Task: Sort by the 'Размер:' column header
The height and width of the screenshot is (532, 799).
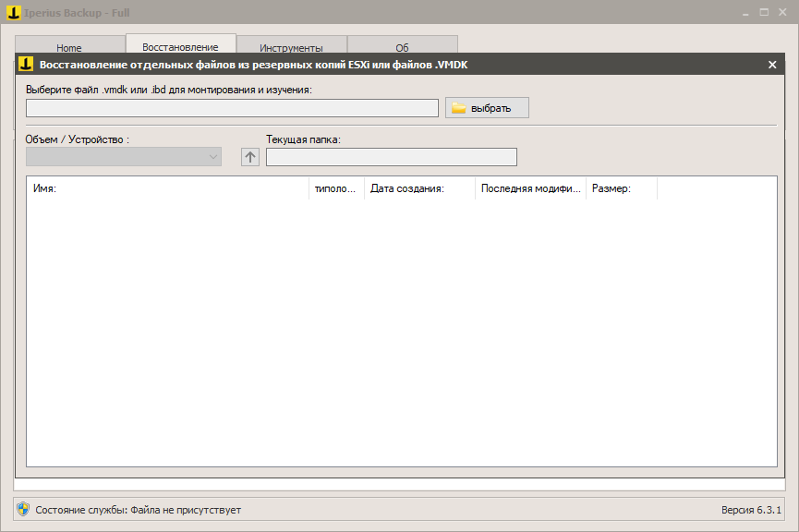Action: point(622,188)
